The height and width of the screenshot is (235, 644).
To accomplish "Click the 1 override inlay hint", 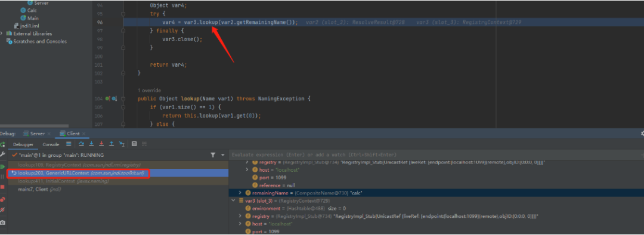I will (150, 91).
